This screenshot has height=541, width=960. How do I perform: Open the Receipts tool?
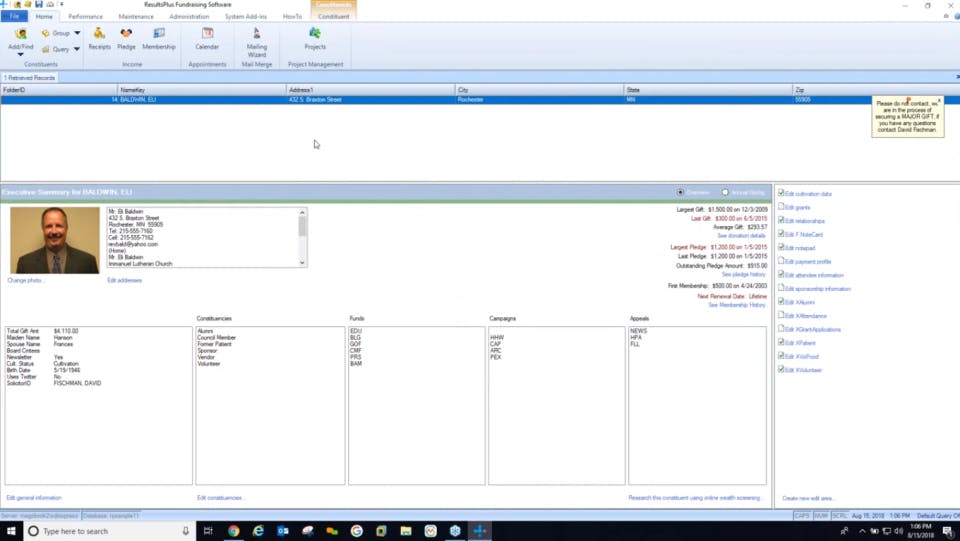(x=99, y=38)
